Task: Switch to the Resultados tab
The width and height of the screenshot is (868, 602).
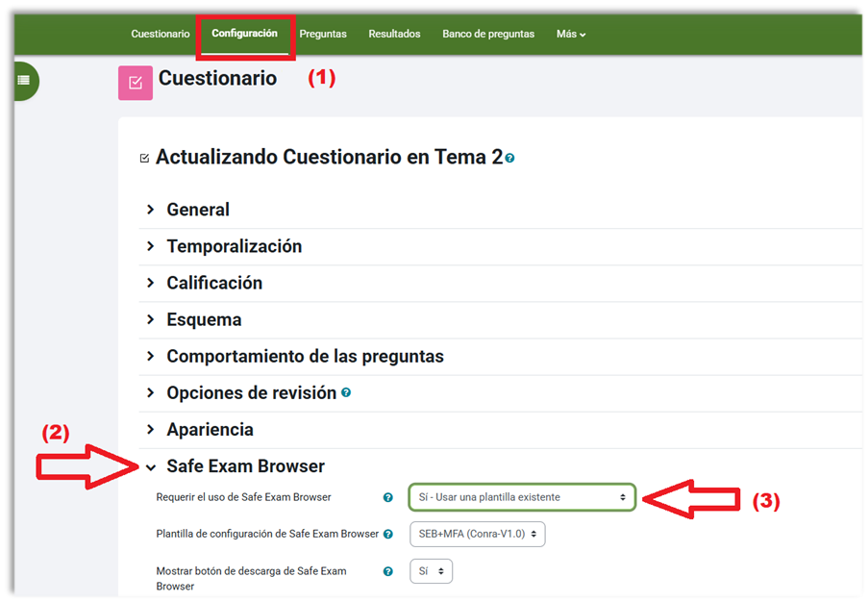Action: 394,34
